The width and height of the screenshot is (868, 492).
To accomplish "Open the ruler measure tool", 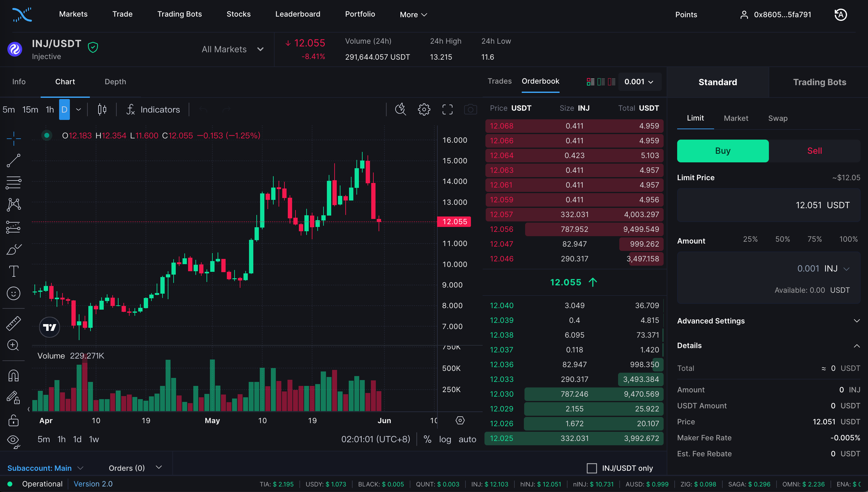I will [x=14, y=323].
